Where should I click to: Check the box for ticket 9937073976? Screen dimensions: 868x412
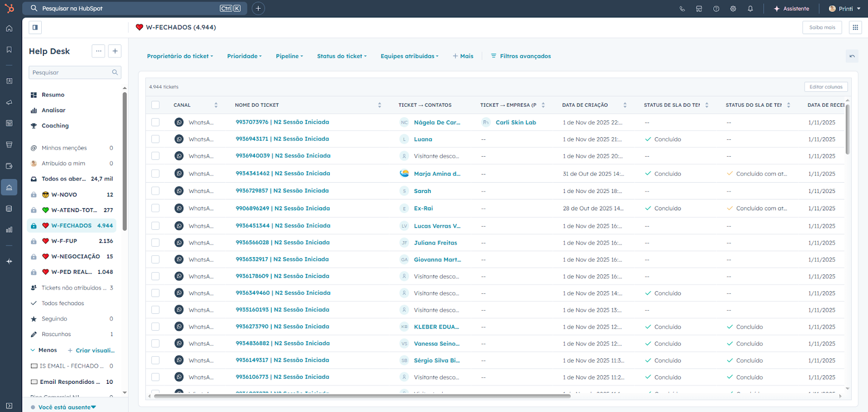(156, 123)
